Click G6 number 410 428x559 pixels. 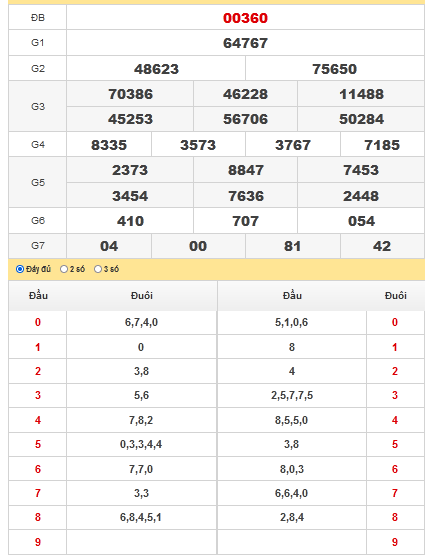[x=130, y=221]
